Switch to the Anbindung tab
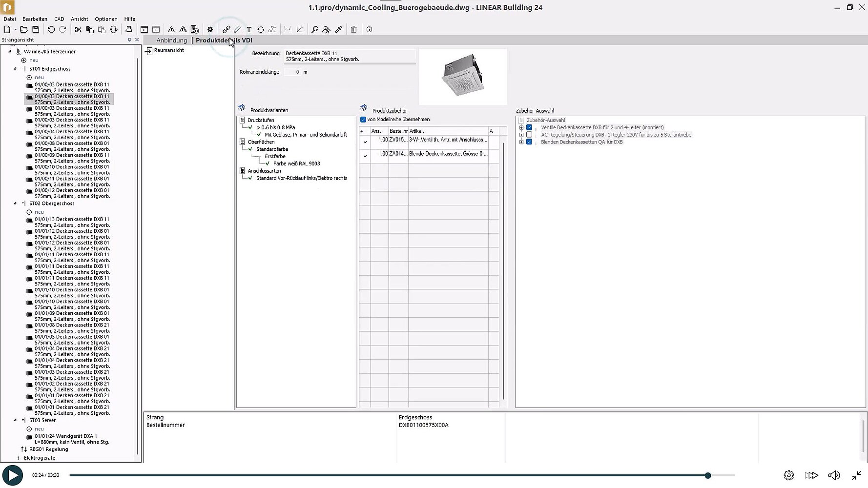Image resolution: width=868 pixels, height=488 pixels. click(171, 41)
